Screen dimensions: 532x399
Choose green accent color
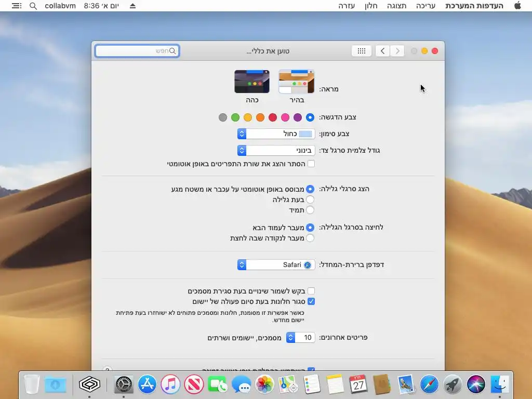235,117
